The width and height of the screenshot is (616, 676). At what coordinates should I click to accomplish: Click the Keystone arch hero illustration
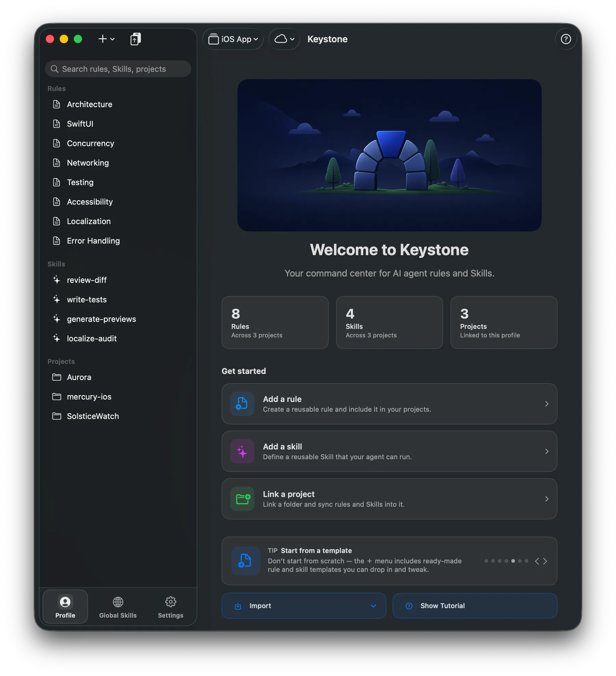(x=389, y=155)
